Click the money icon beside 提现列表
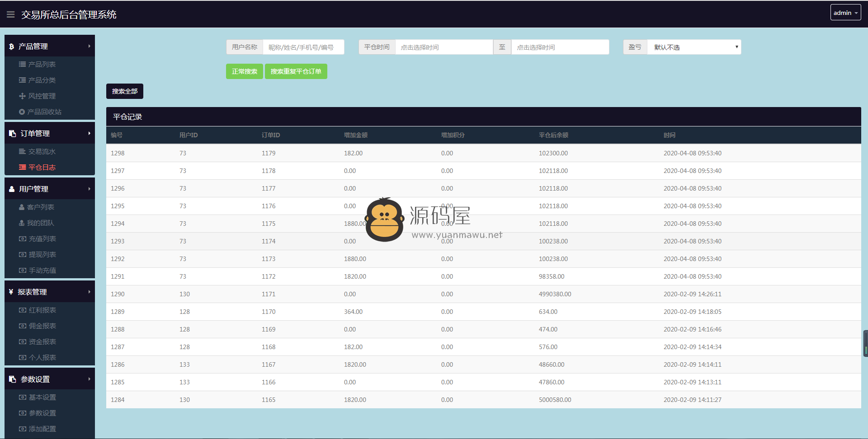 22,254
